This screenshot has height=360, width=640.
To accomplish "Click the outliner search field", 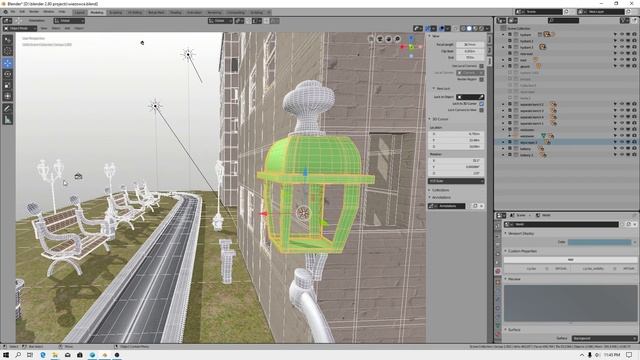I will click(x=563, y=20).
